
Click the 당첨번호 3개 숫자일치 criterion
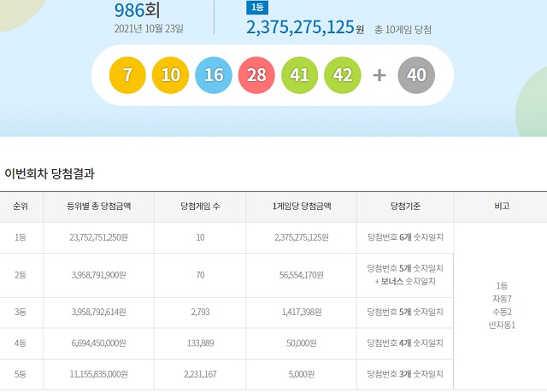(405, 374)
